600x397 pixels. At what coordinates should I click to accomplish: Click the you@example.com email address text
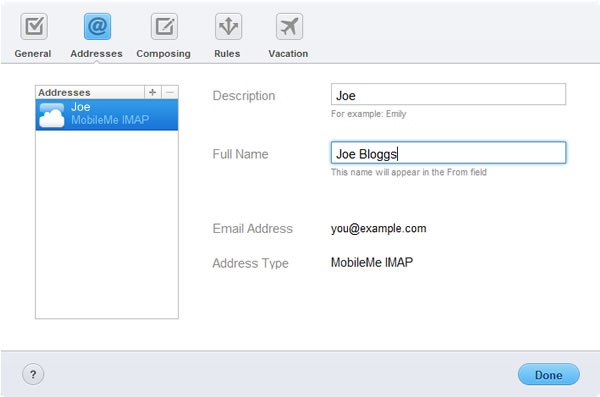pyautogui.click(x=378, y=229)
